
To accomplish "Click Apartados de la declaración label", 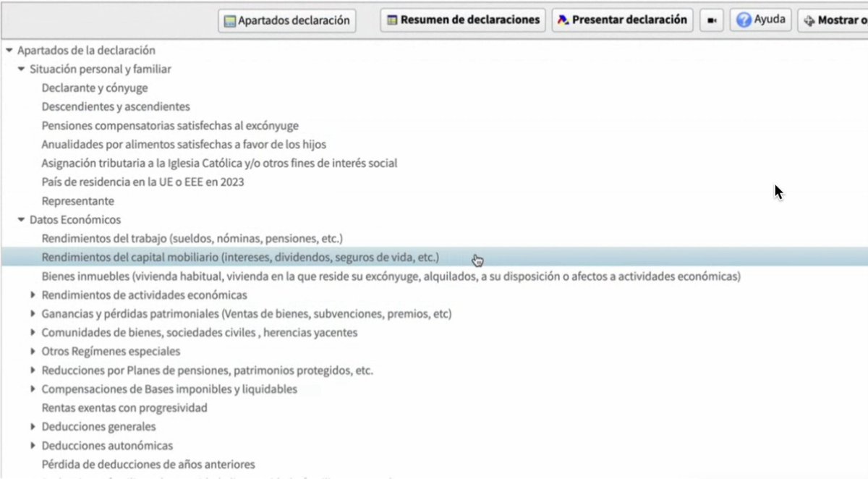I will coord(86,51).
